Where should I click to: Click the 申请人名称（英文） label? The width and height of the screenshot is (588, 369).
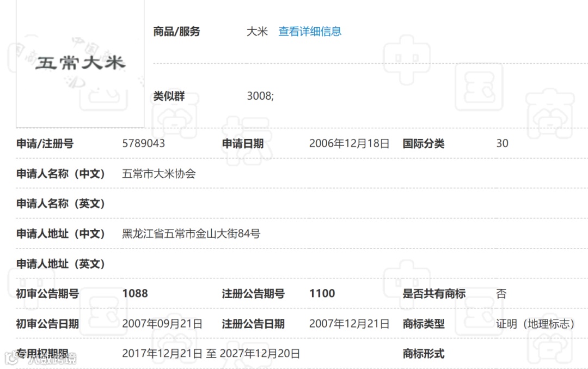60,203
